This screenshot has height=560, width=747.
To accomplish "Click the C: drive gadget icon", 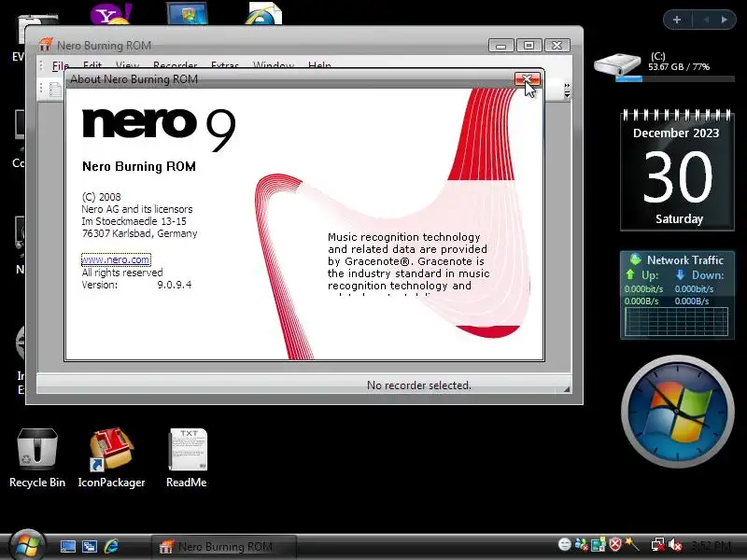I will [618, 63].
